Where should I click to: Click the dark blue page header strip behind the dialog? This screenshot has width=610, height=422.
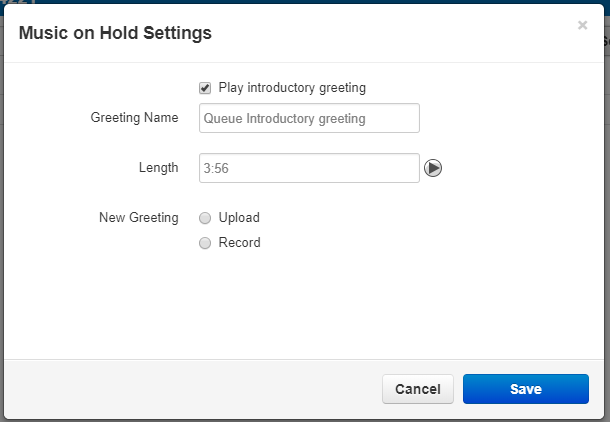click(x=305, y=2)
